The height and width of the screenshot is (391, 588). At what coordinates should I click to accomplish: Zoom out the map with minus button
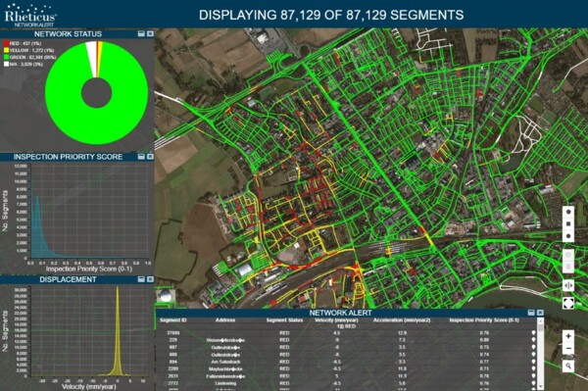tap(568, 348)
